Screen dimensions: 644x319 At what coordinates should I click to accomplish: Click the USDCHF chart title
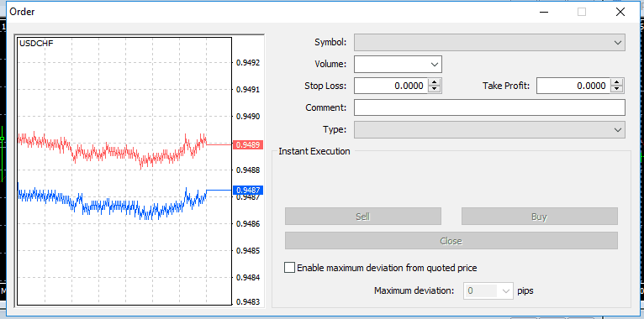tap(36, 43)
